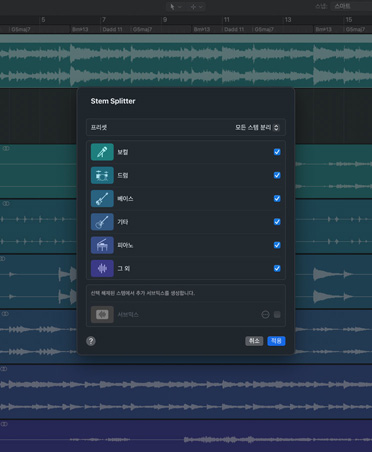
Task: Click bar 5 on the ruler
Action: pos(43,20)
